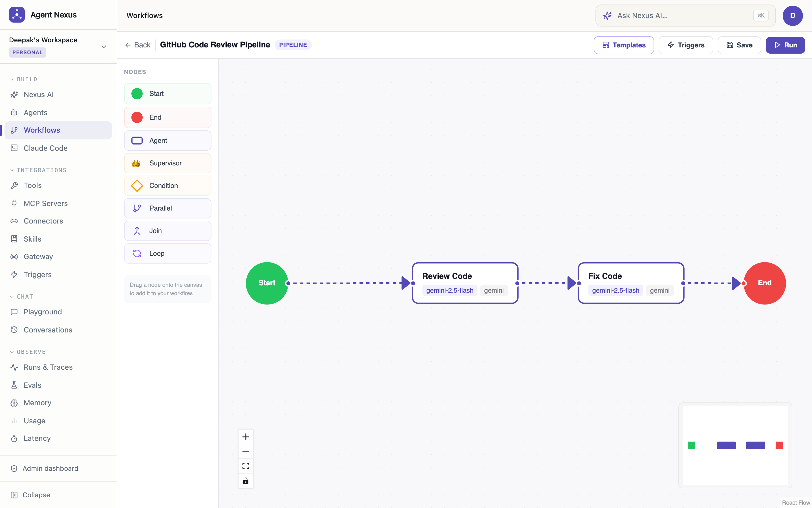Open Deepak's Workspace dropdown chevron
This screenshot has width=812, height=508.
(x=104, y=47)
